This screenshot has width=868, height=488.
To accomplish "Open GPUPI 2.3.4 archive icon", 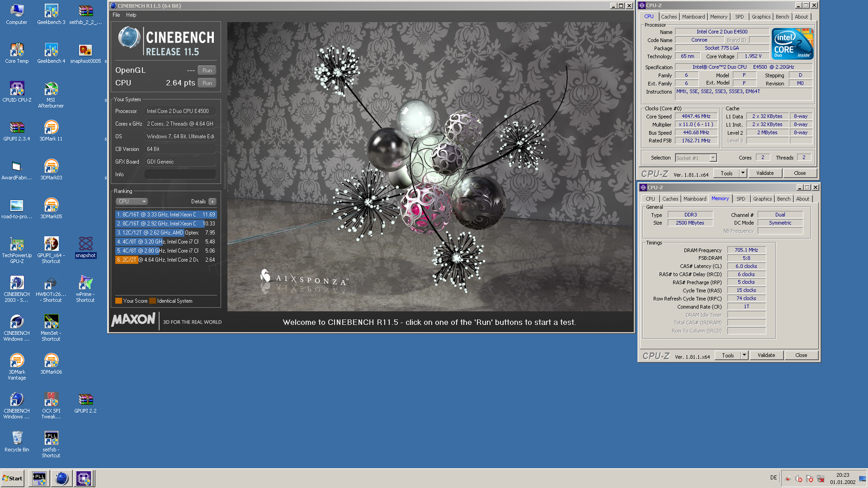I will [x=17, y=130].
